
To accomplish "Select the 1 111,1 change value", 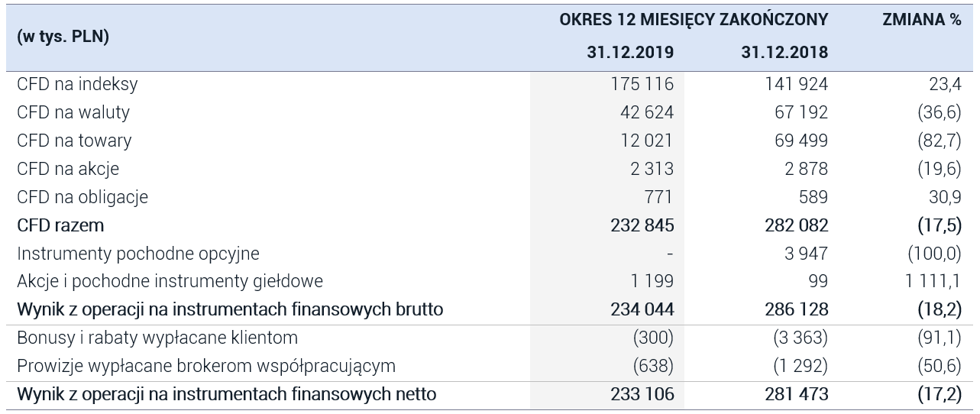I will [933, 281].
